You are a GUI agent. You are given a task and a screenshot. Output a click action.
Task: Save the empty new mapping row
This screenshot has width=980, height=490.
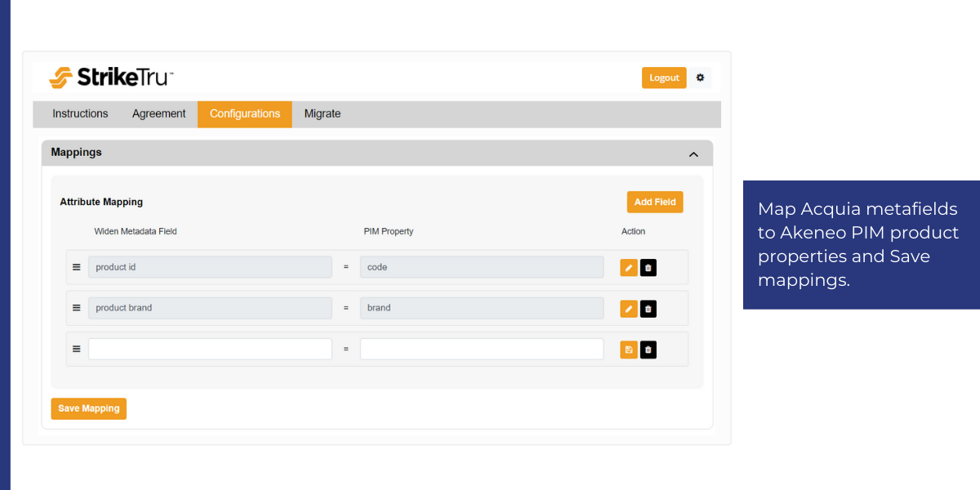click(629, 350)
